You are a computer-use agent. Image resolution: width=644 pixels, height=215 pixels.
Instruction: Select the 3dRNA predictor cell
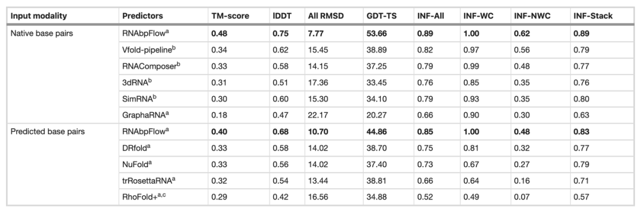point(135,82)
